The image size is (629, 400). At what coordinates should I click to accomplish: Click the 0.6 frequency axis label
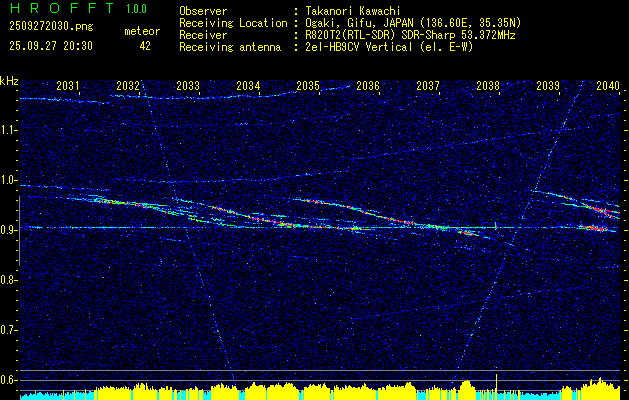[x=8, y=380]
